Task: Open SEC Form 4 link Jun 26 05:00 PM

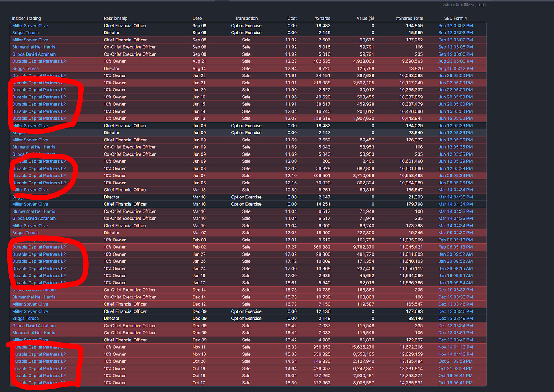Action: [455, 76]
